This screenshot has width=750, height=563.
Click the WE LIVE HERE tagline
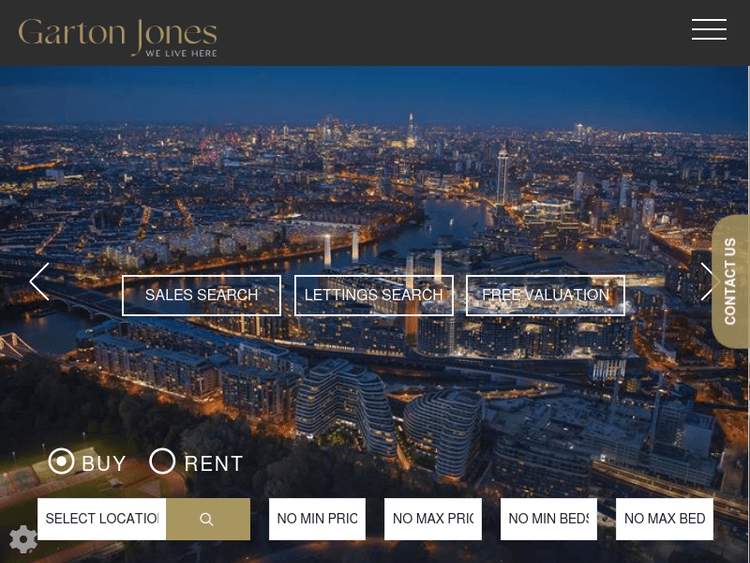[181, 53]
